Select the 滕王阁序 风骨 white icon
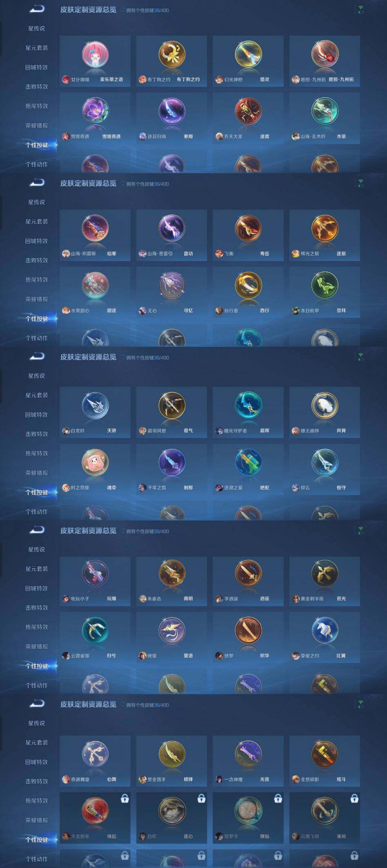387x868 pixels. [x=325, y=405]
